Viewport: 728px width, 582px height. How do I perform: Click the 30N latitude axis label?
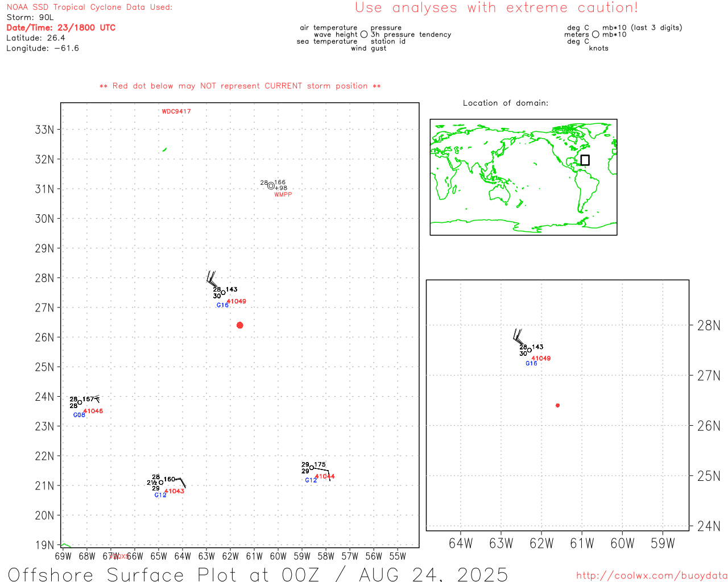[x=44, y=219]
